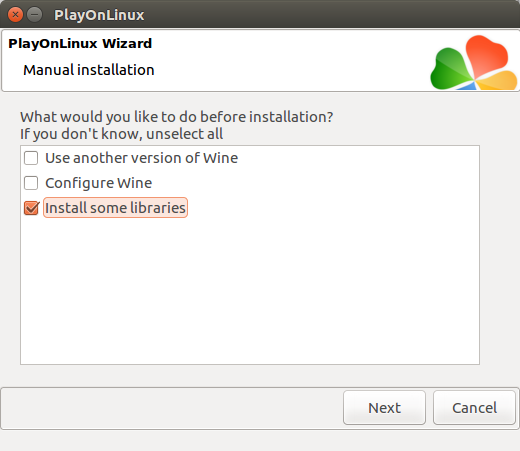Click the 'If you don't know, unselect all' hint

[121, 134]
